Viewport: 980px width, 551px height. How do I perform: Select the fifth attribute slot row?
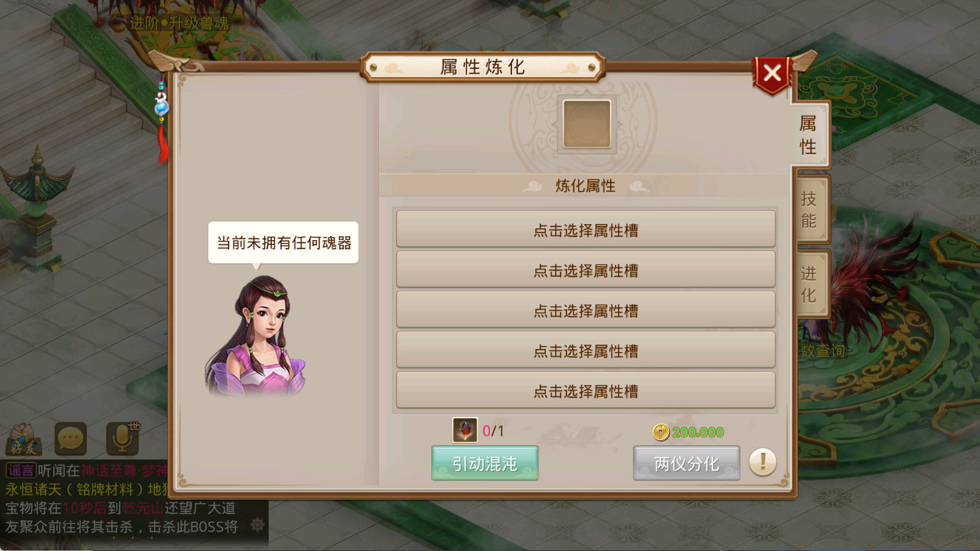pos(586,391)
